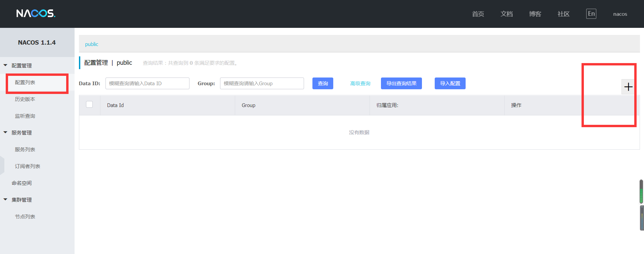Tick the select-all checkbox in table header
Screen dimensions: 644x254
coord(89,104)
